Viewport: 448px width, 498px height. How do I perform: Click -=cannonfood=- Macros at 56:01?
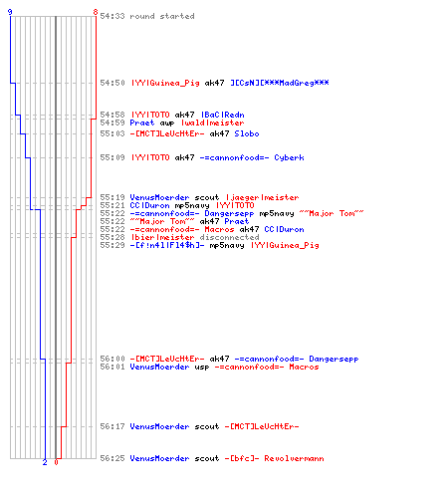267,367
